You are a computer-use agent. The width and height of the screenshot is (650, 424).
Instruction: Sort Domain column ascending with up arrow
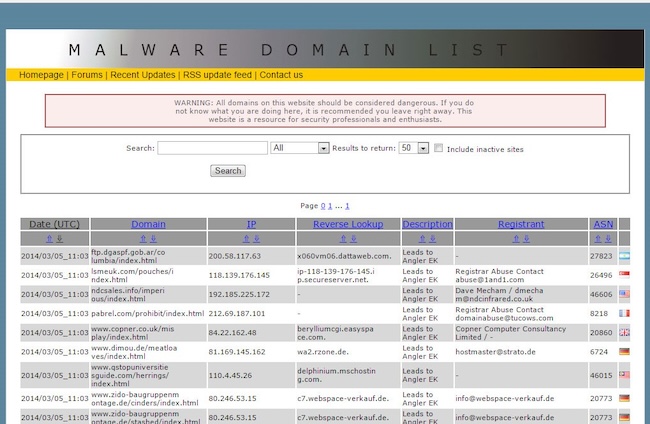click(x=143, y=239)
